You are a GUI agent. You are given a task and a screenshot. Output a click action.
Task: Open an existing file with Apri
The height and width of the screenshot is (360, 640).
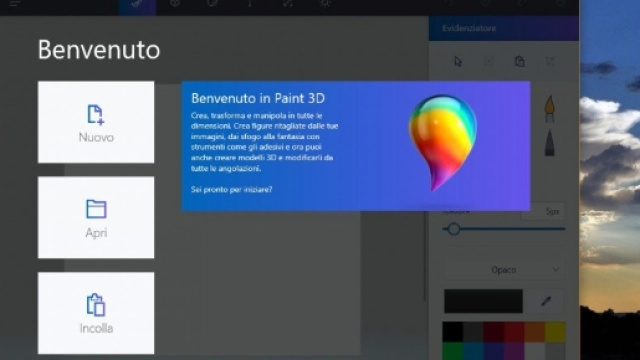pos(96,217)
